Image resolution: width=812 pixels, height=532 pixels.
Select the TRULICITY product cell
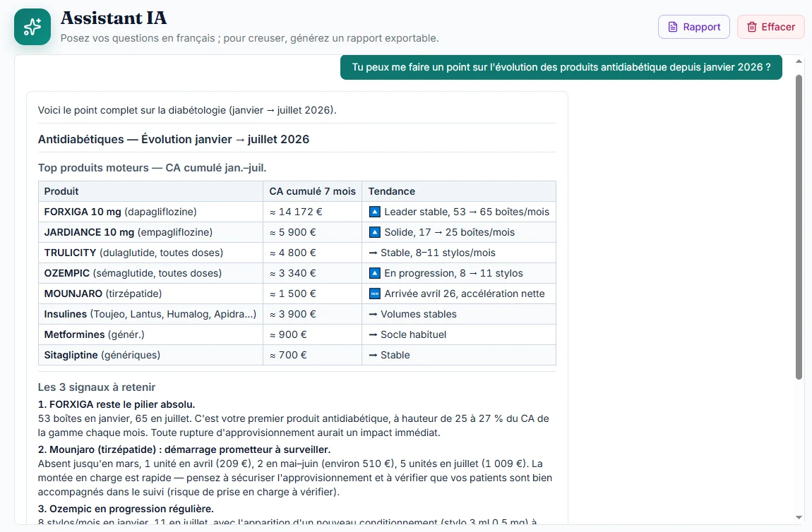pos(150,253)
